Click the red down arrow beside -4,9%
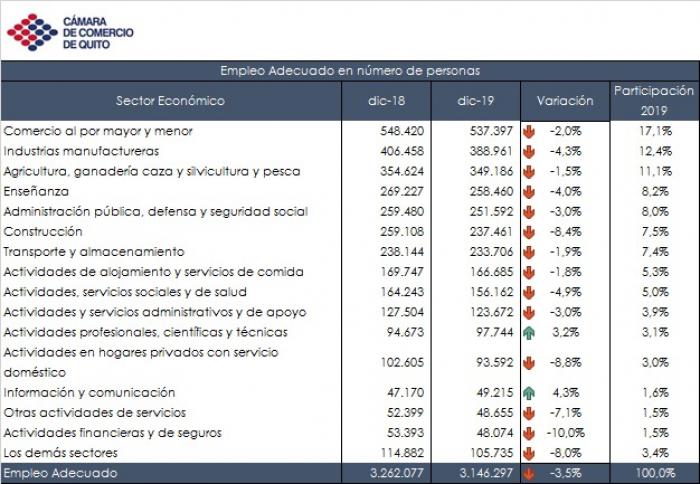This screenshot has height=484, width=700. coord(529,292)
